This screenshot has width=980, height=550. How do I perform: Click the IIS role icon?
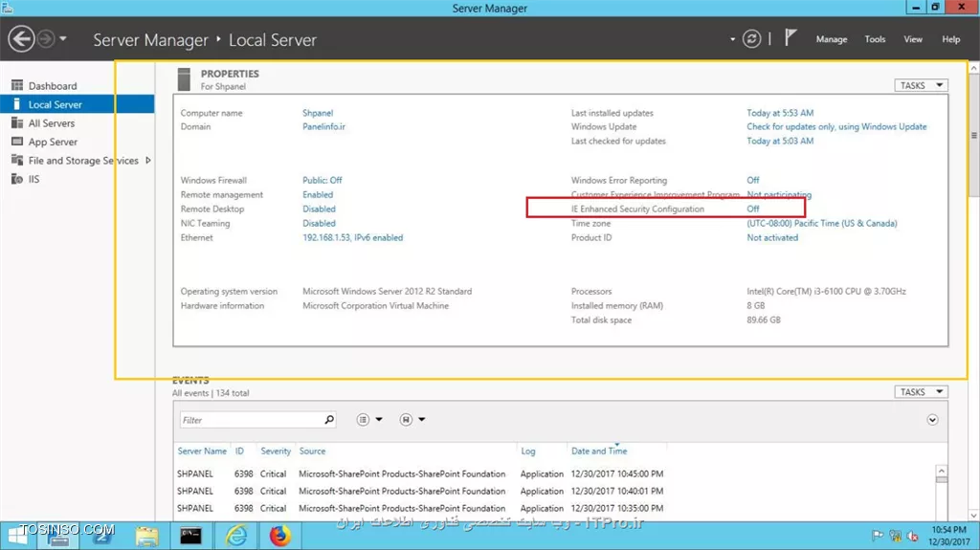pos(17,180)
